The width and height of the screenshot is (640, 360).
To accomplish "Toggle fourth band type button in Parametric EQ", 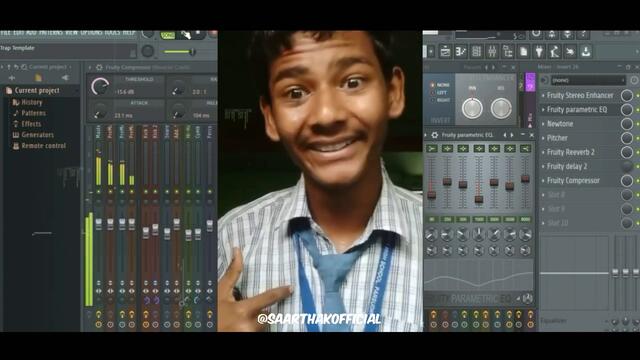I will coord(479,149).
